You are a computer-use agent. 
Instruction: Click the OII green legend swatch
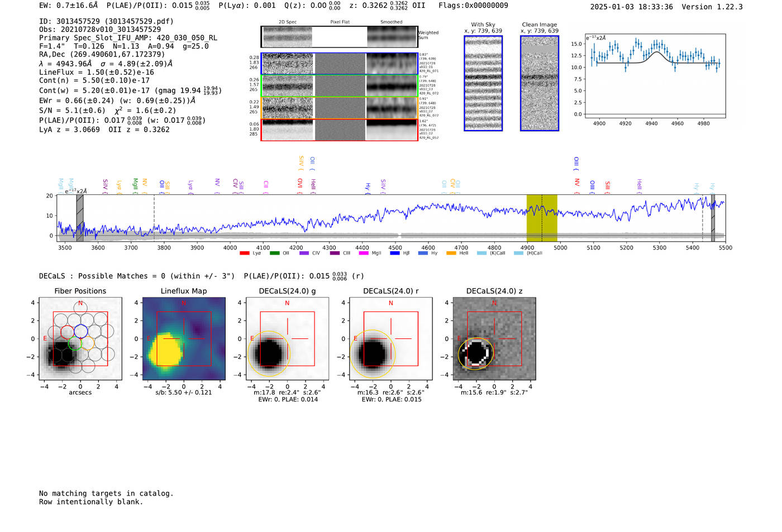click(x=274, y=253)
